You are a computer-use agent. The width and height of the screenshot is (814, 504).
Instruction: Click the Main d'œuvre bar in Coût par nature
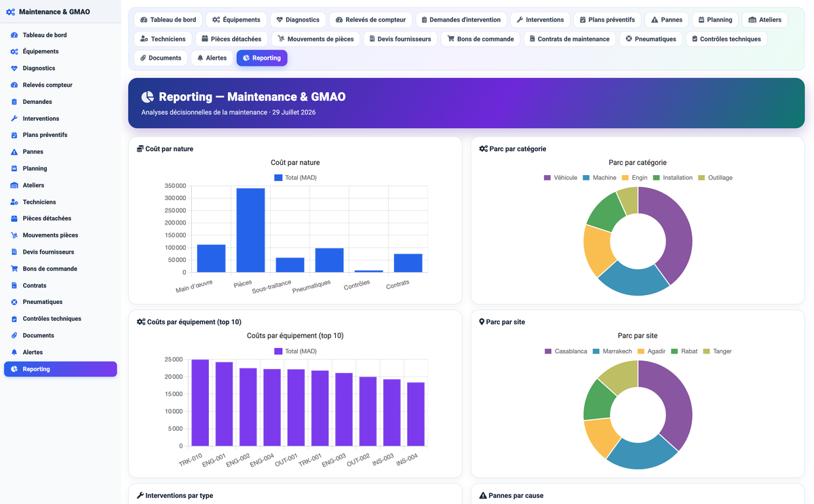211,258
